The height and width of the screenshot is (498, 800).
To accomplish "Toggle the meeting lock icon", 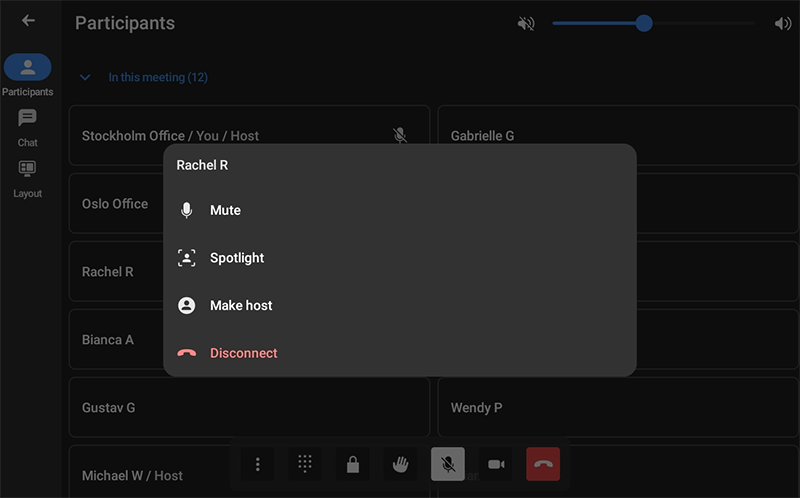I will [352, 464].
